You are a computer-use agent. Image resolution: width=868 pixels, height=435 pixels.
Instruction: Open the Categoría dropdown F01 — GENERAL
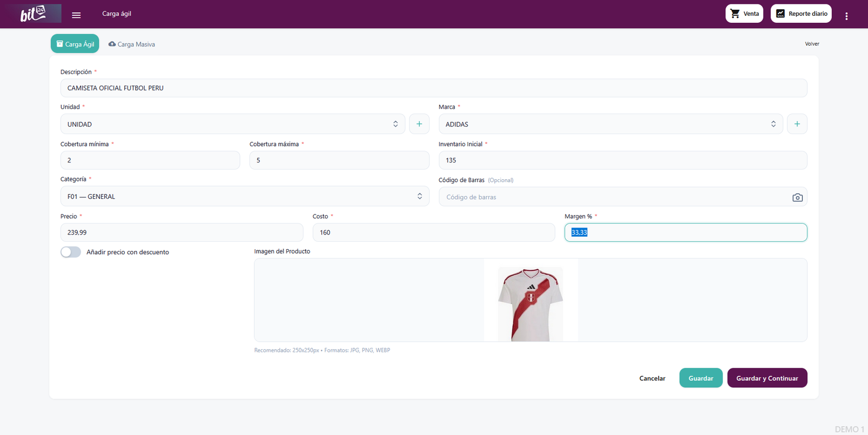[x=244, y=197]
